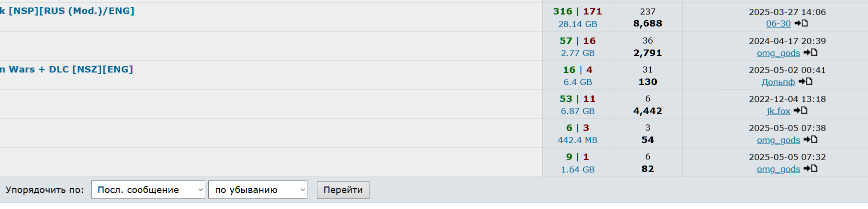Go to last post icon beside jk.fox
Viewport: 868px width, 209px height.
(x=801, y=110)
